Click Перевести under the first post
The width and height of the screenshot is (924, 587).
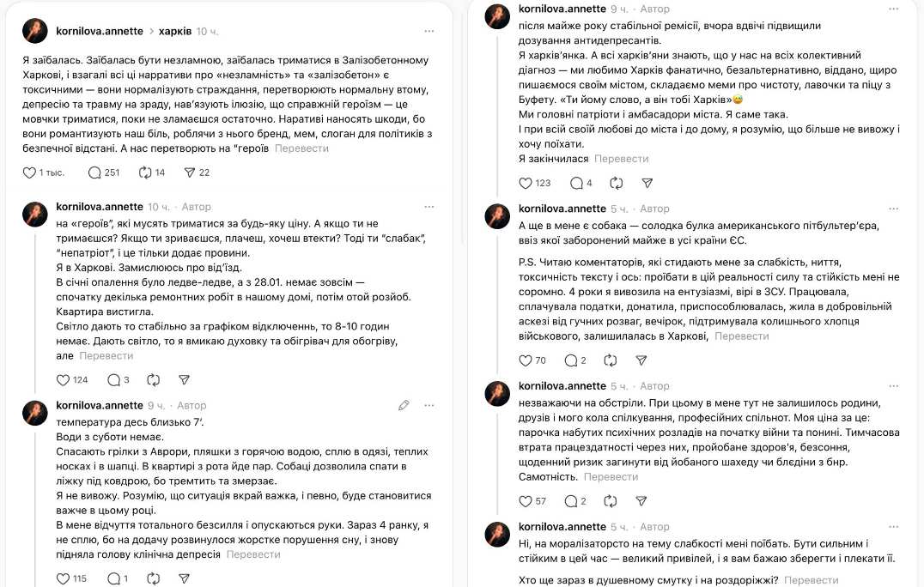point(301,148)
